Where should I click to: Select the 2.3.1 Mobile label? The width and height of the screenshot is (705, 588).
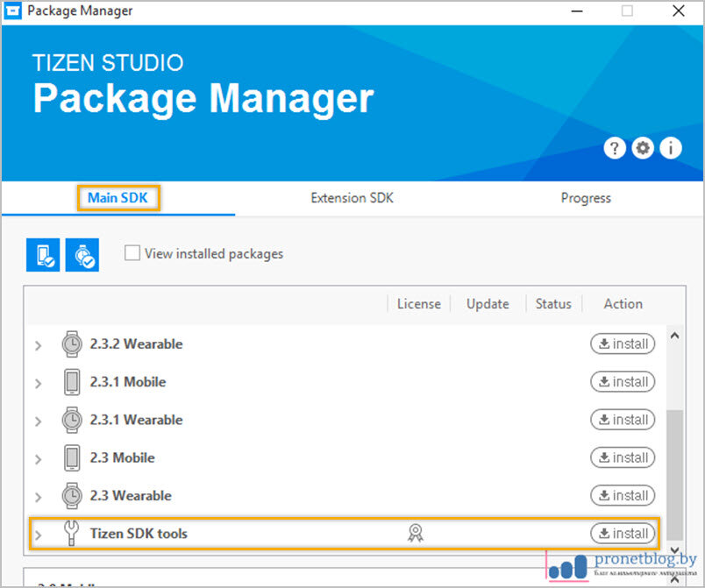point(128,381)
